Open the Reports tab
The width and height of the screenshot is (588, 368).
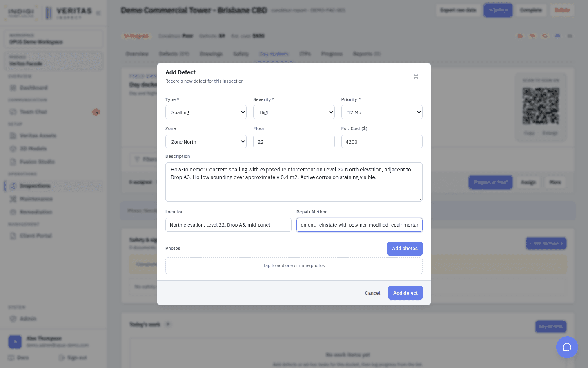click(x=367, y=54)
